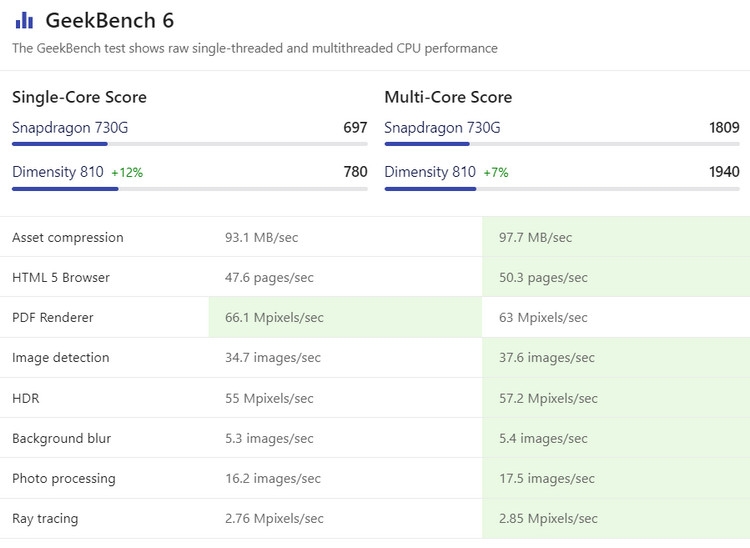Click the green +12% single-core badge
Image resolution: width=750 pixels, height=548 pixels.
click(x=127, y=173)
